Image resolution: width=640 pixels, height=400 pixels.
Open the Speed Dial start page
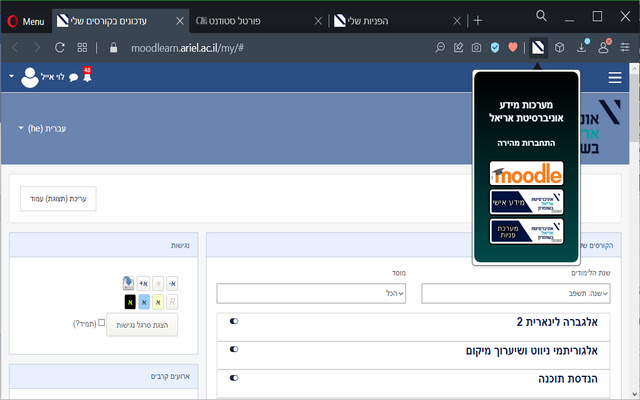tap(82, 48)
